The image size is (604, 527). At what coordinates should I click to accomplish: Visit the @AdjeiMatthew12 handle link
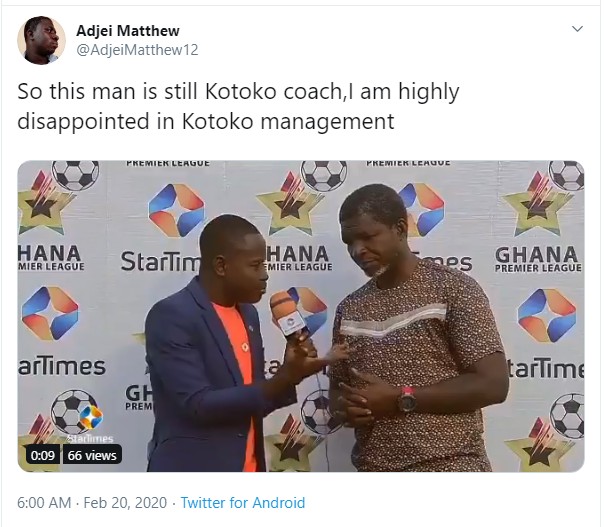pos(137,50)
